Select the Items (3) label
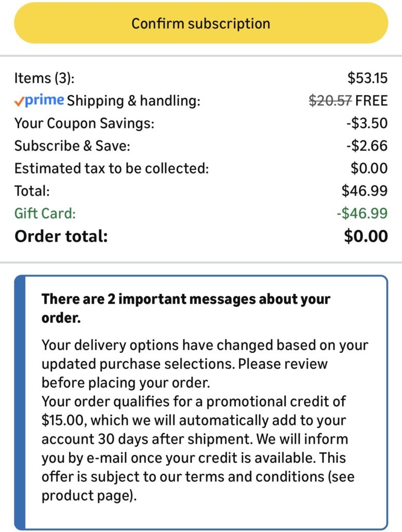Screen dimensions: 402x532 click(45, 78)
